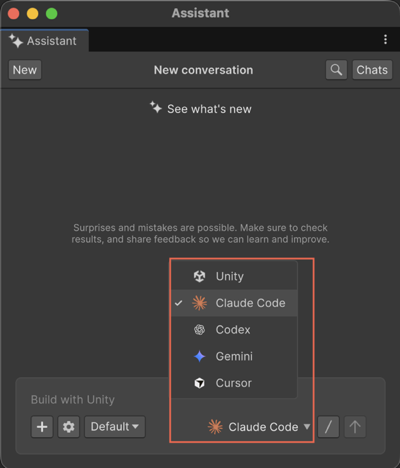The width and height of the screenshot is (400, 468).
Task: Open the gear settings button
Action: point(69,427)
